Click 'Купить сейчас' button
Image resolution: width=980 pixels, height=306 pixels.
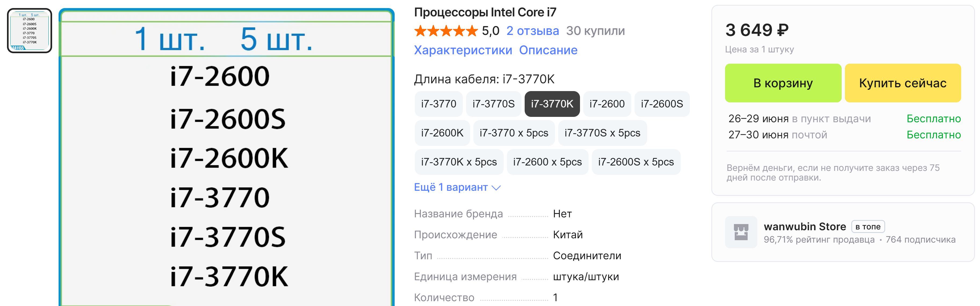(903, 83)
